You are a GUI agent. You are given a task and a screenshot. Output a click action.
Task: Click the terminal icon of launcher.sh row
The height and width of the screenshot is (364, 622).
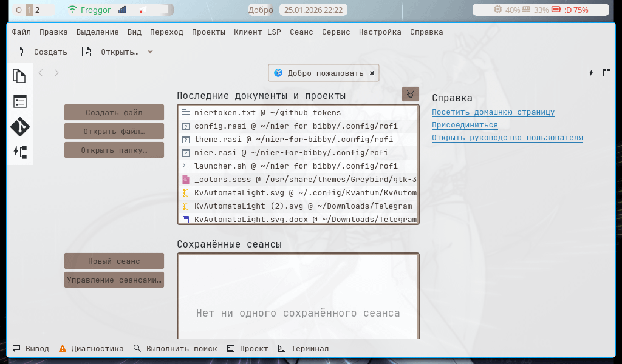click(186, 166)
